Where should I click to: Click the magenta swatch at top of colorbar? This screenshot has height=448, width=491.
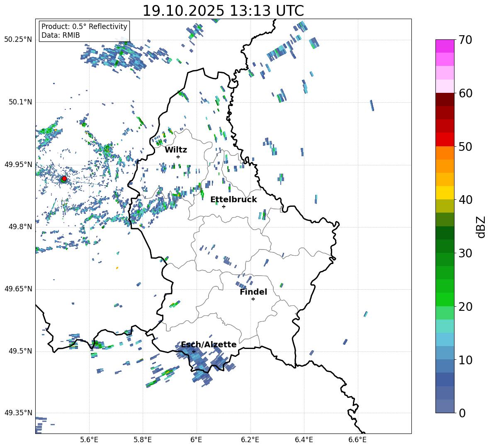(x=445, y=46)
